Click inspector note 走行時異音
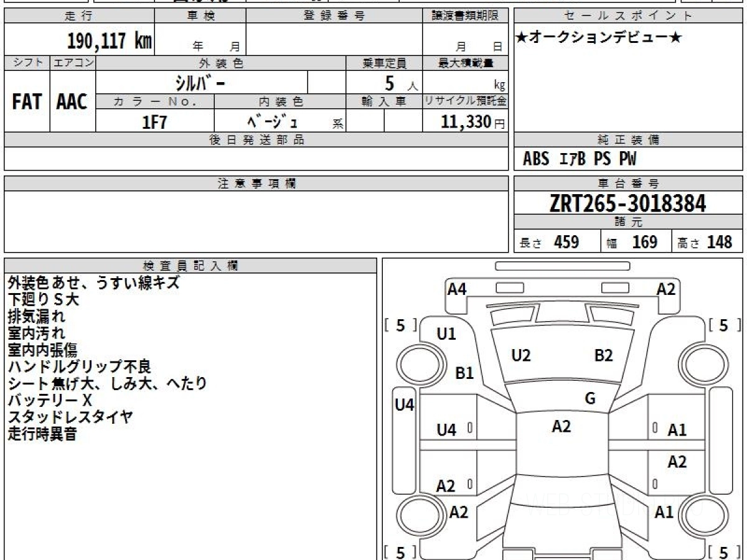 coord(43,434)
